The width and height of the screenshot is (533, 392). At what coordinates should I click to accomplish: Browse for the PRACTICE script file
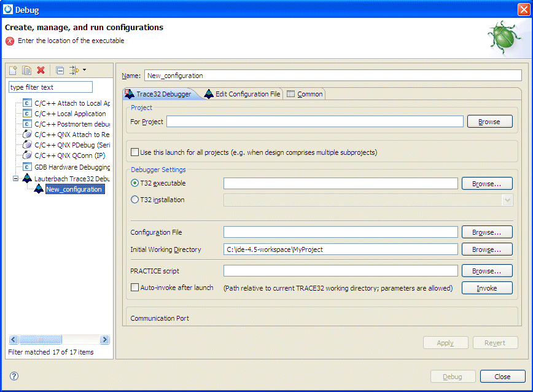487,270
